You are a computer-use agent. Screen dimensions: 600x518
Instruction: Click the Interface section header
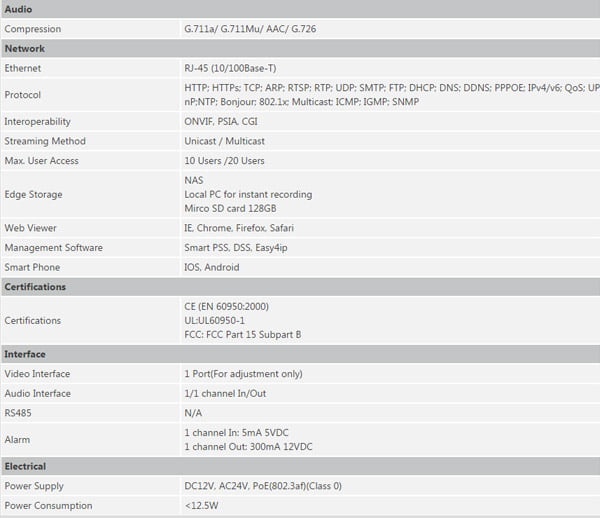click(25, 354)
